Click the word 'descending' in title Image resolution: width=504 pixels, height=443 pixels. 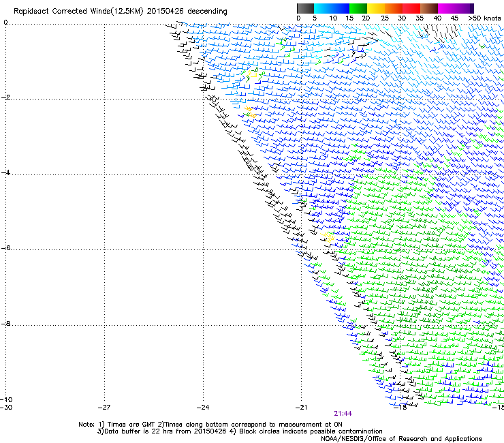[207, 12]
